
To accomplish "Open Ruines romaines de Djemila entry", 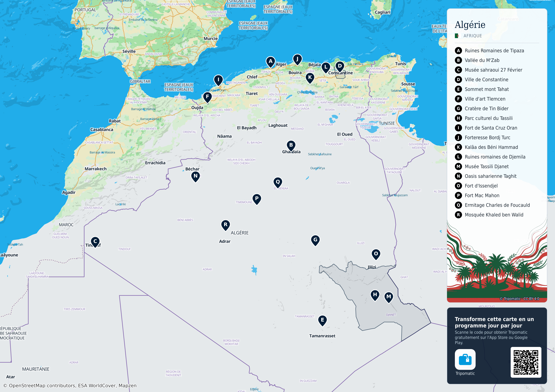I will click(x=490, y=157).
